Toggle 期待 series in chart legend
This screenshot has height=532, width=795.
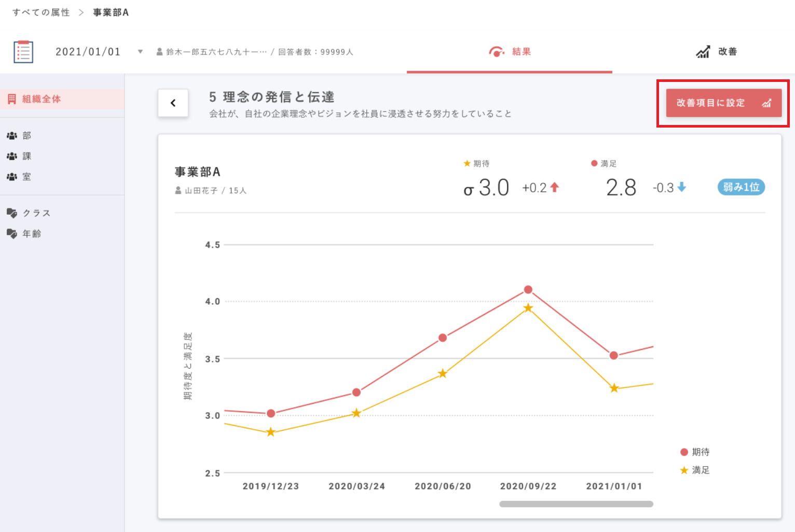point(695,452)
